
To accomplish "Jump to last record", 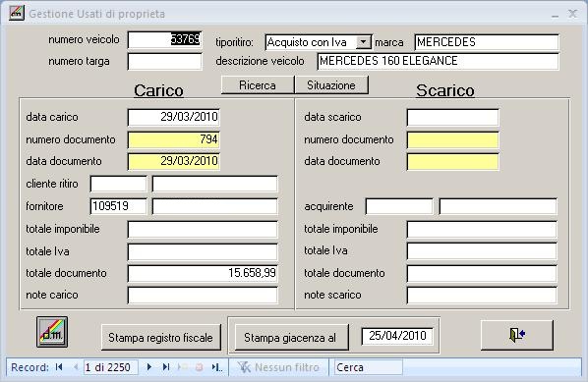I will pyautogui.click(x=166, y=367).
